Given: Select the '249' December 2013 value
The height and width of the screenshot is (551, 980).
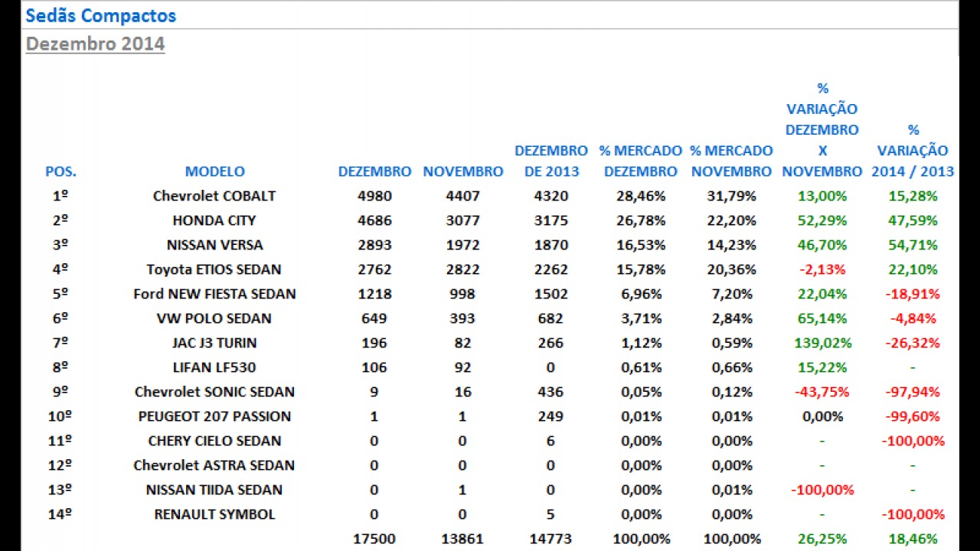Looking at the screenshot, I should [x=551, y=416].
